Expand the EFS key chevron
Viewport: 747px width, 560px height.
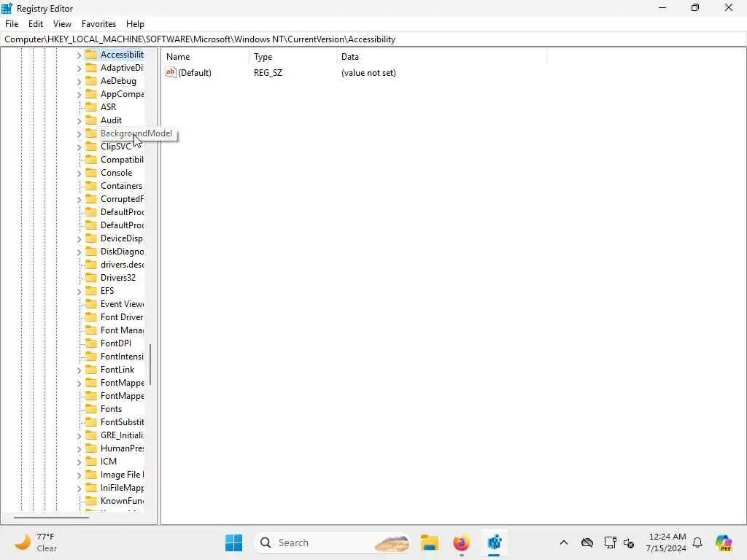point(79,292)
